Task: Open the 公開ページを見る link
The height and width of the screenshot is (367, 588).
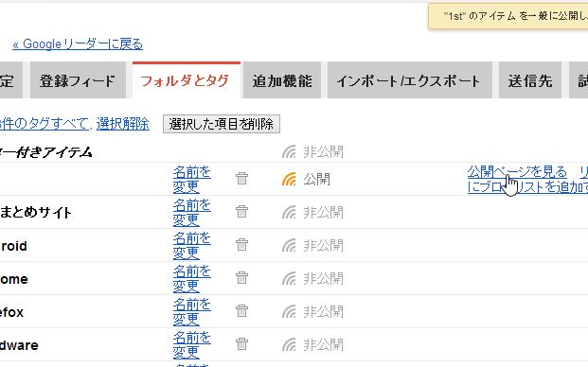Action: point(517,172)
